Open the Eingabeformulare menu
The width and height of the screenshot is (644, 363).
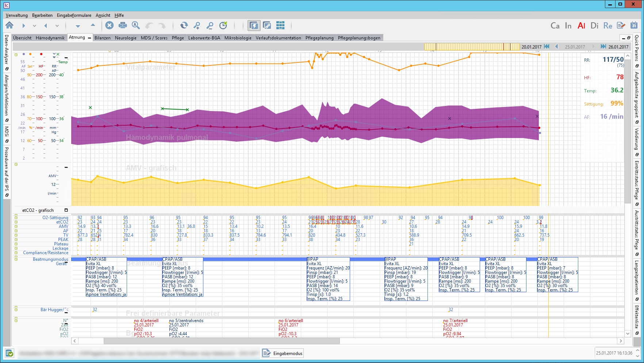point(74,15)
